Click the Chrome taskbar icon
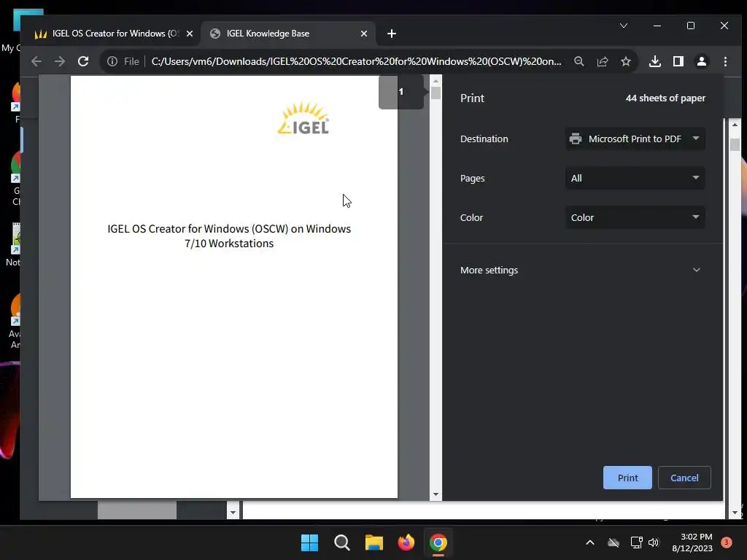This screenshot has width=747, height=560. 438,542
